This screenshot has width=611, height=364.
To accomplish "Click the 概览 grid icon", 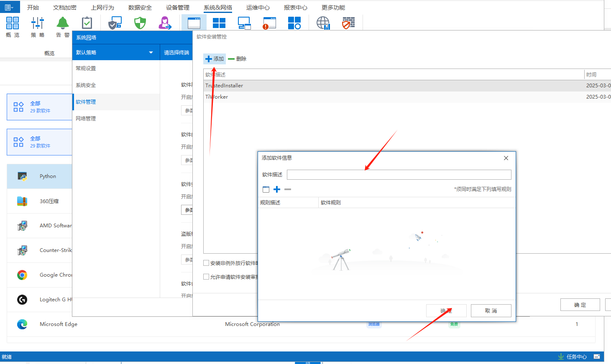I will [x=13, y=23].
